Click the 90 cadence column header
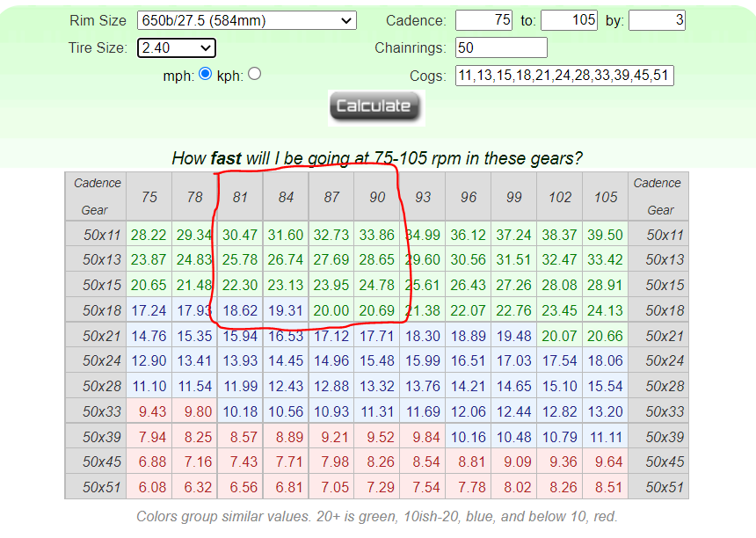 (x=377, y=197)
